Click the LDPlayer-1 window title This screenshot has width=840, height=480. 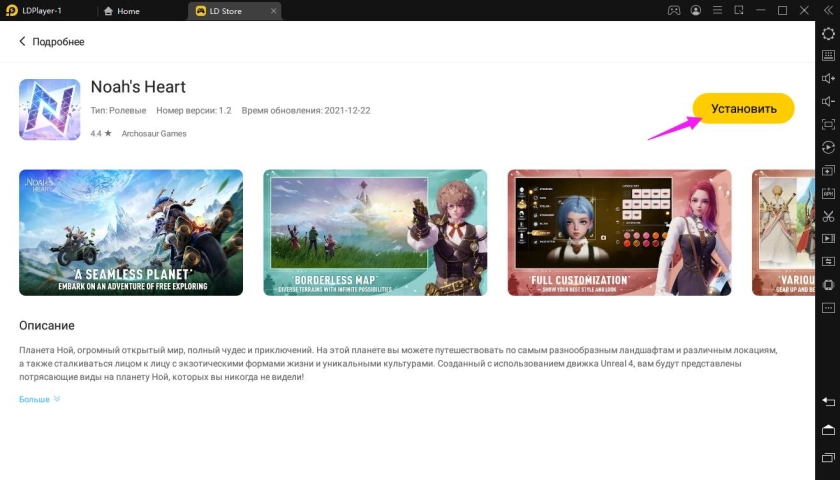[x=42, y=11]
